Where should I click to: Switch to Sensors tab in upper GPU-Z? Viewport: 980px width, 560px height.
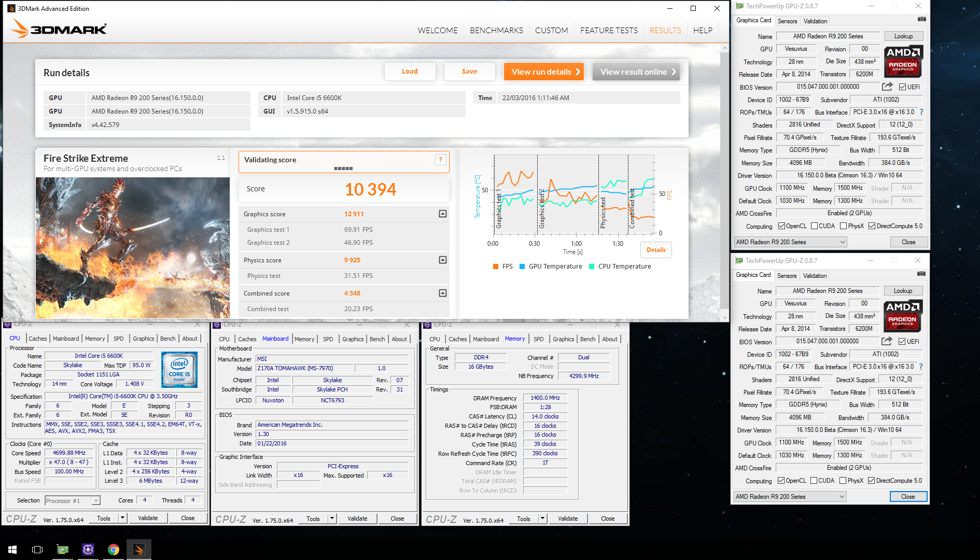787,21
